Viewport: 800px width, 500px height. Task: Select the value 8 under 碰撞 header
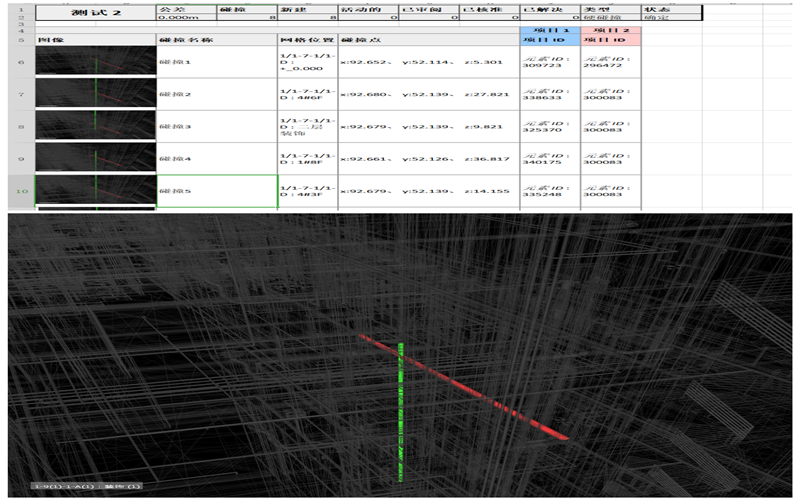click(247, 17)
